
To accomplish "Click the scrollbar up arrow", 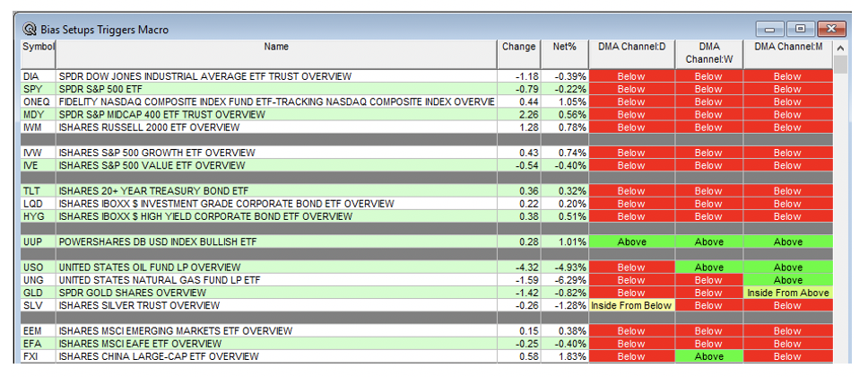I will tap(840, 48).
